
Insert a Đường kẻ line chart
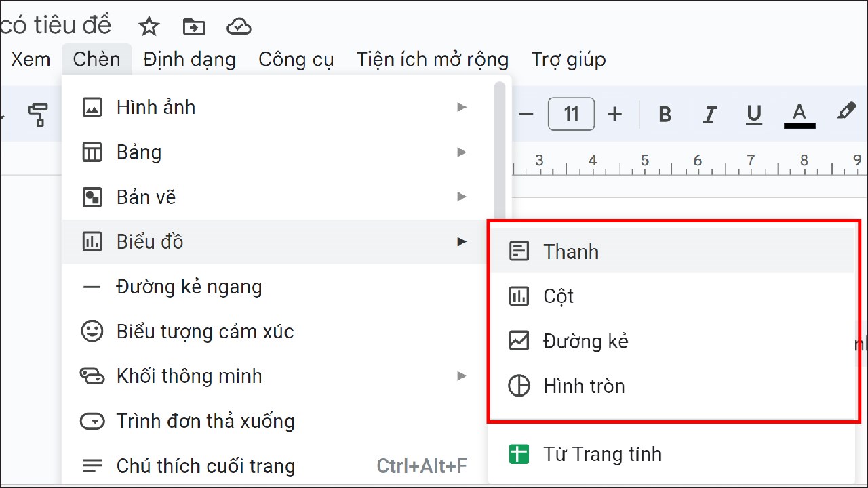(x=671, y=341)
